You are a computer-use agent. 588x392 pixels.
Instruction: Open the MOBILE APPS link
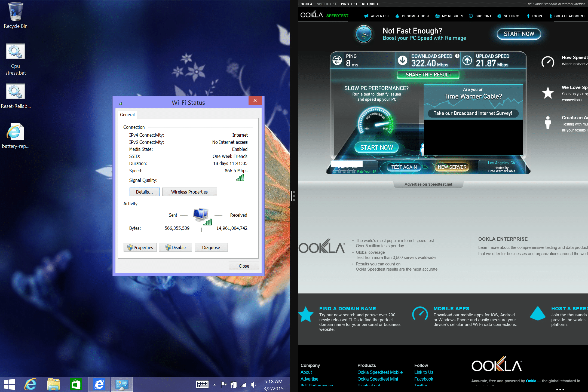pyautogui.click(x=451, y=308)
